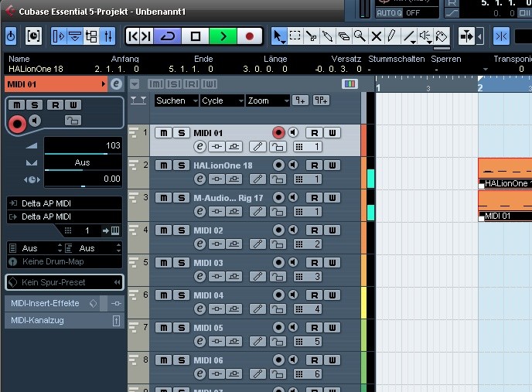Record-enable the MIDI 02 track
Viewport: 532px width, 392px height.
pyautogui.click(x=278, y=230)
